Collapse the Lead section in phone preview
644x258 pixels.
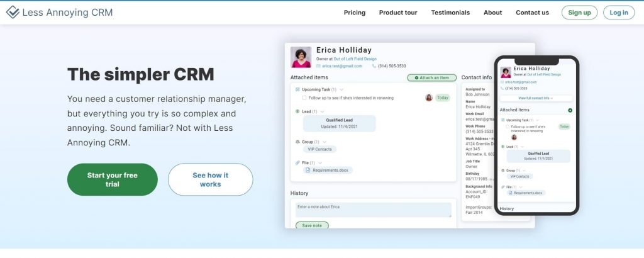point(522,147)
